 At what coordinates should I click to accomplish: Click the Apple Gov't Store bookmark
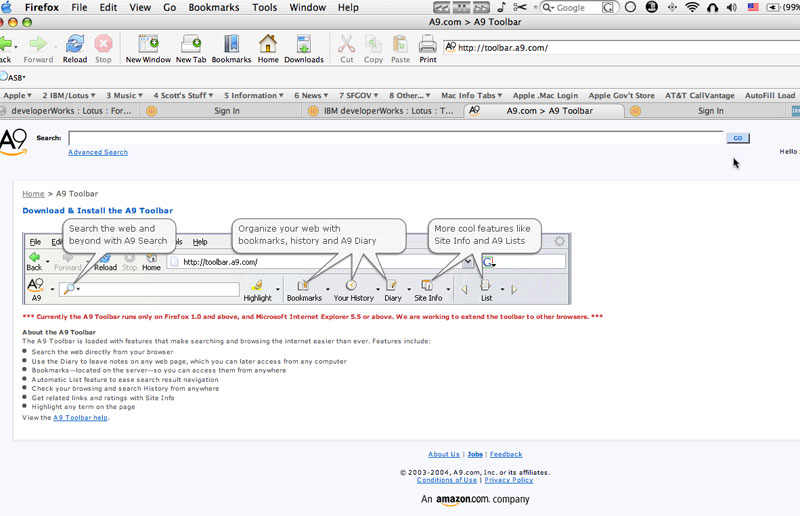click(x=621, y=95)
